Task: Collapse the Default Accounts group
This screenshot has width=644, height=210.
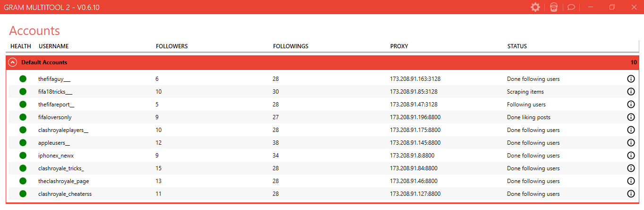Action: (13, 62)
